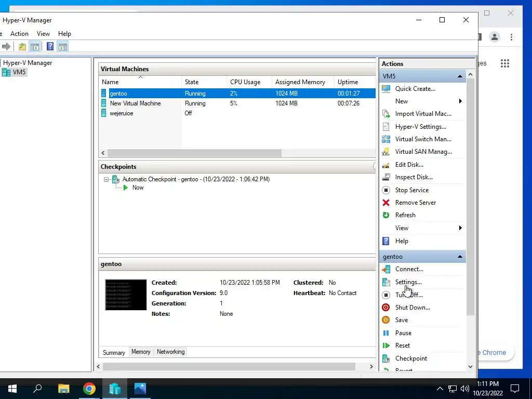
Task: Collapse the gentoo actions section
Action: pyautogui.click(x=460, y=257)
